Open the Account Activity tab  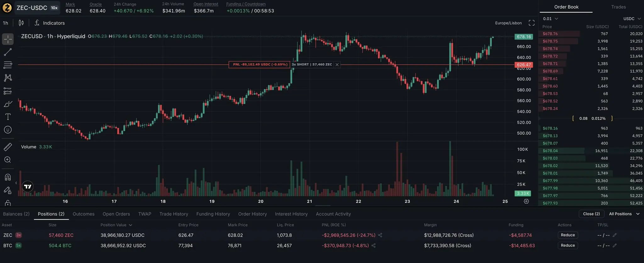(x=333, y=214)
